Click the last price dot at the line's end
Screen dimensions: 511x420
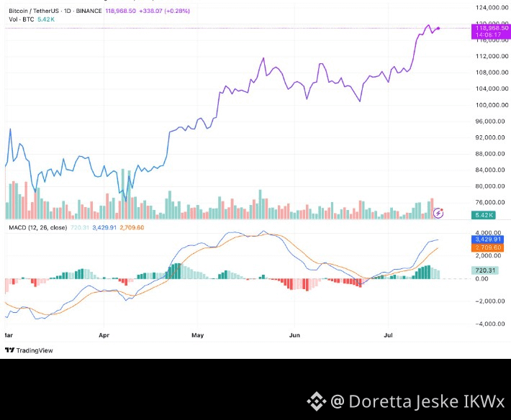438,28
